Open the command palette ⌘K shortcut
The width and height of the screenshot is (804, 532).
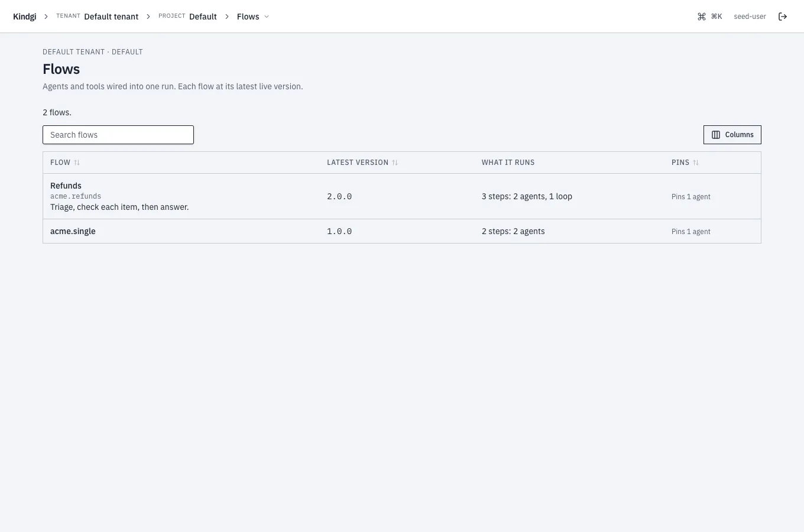709,17
